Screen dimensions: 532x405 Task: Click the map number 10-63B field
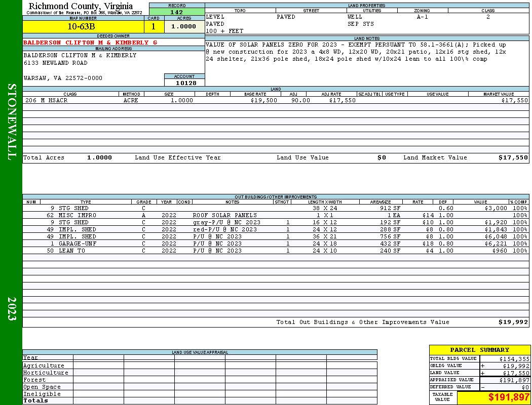click(83, 26)
